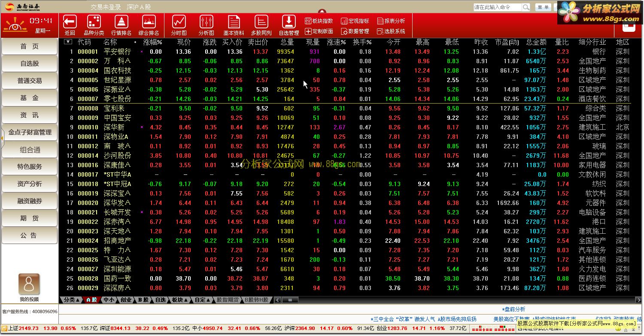
Task: Open 特色服务 in the sidebar
Action: (30, 167)
